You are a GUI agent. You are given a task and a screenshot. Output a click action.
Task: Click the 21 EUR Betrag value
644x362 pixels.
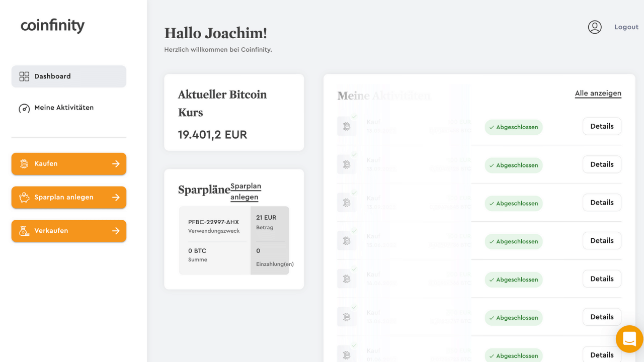[x=266, y=218]
